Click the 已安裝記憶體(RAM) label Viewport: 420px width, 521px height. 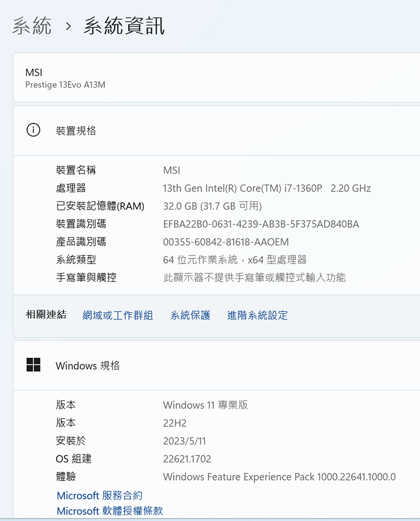tap(100, 206)
